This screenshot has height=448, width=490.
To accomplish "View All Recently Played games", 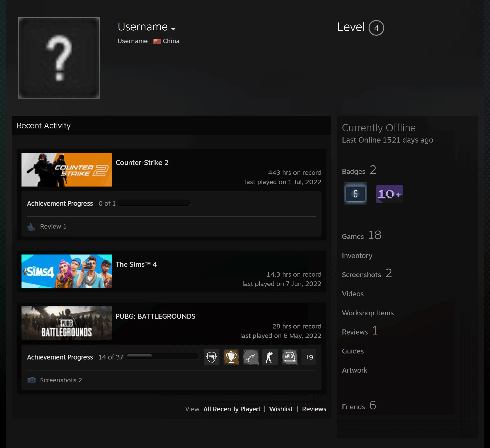I will pos(231,409).
